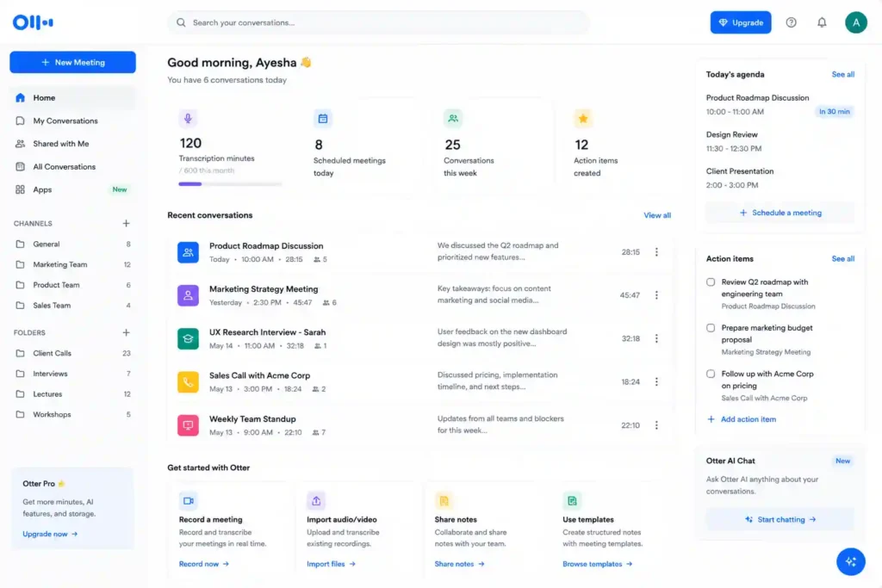Click the In 30 min badge
Viewport: 882px width, 588px height.
coord(834,111)
